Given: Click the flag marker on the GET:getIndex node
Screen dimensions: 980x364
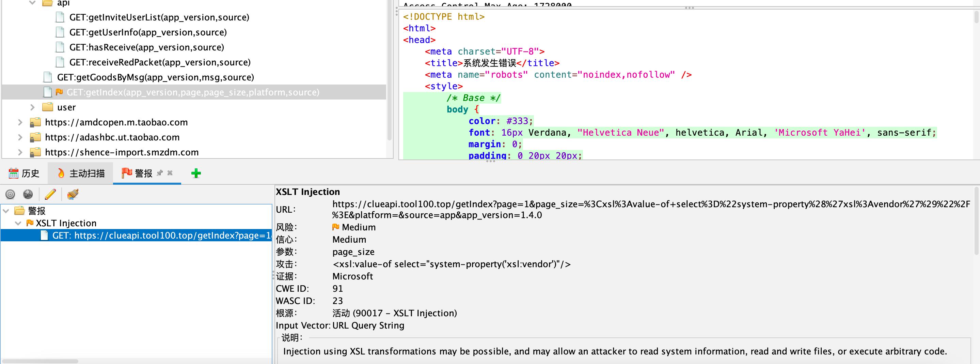Looking at the screenshot, I should [59, 92].
